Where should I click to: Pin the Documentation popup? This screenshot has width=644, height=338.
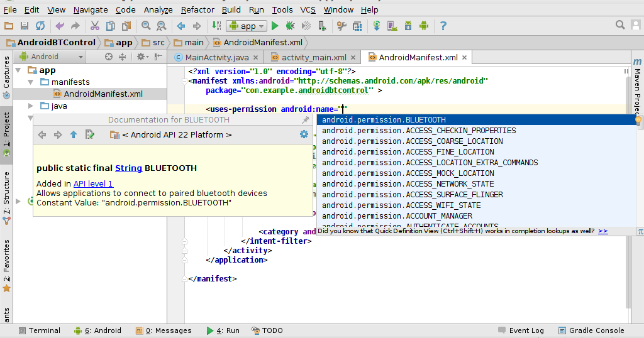tap(306, 120)
